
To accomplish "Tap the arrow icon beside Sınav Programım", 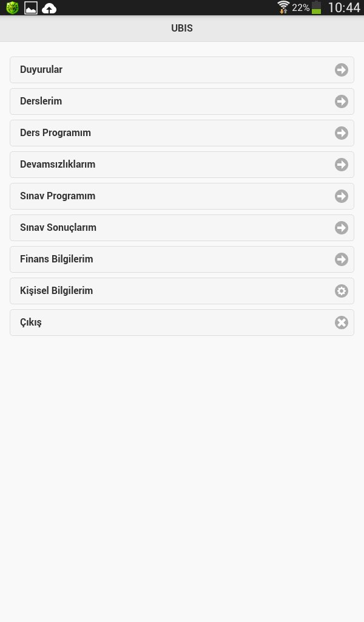I will coord(342,196).
